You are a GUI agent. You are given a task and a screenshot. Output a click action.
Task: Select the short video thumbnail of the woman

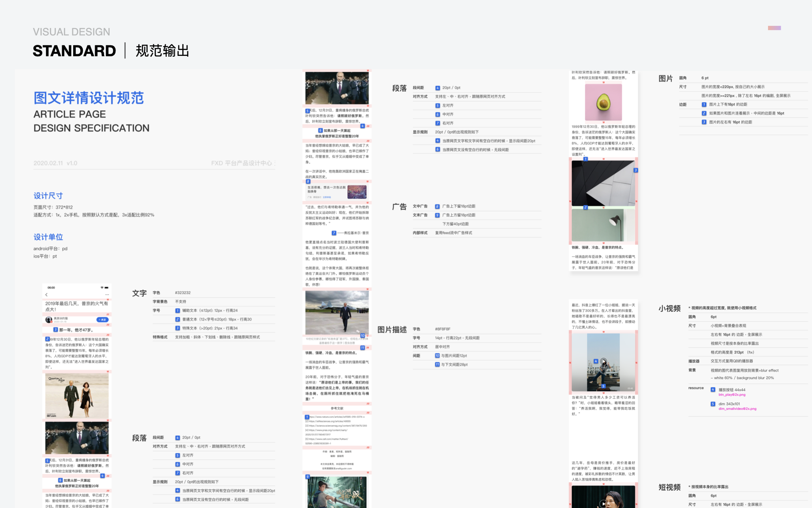(x=603, y=497)
